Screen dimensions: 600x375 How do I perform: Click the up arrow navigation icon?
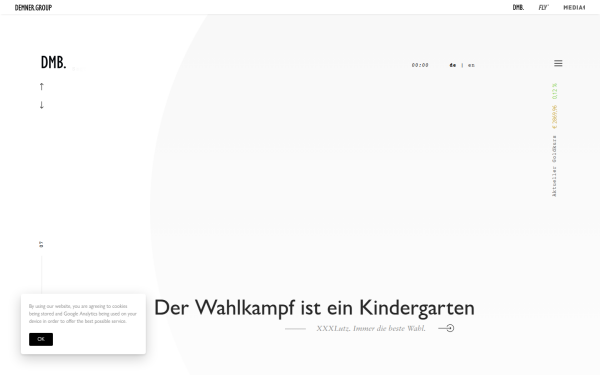42,86
